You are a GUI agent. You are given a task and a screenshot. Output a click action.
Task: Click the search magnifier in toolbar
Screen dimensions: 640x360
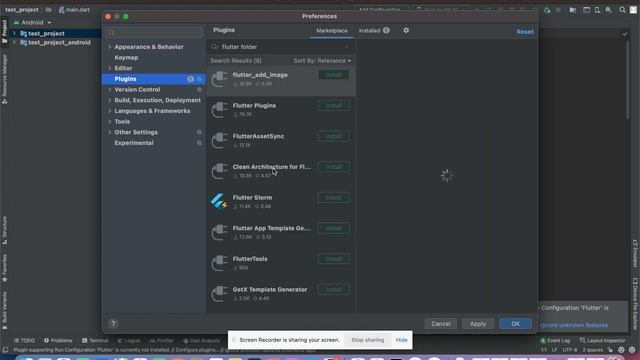pos(622,10)
